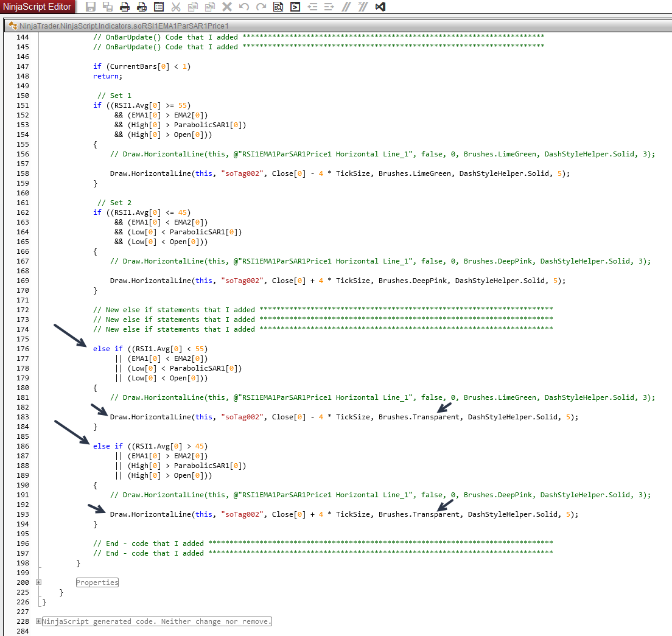672x636 pixels.
Task: Click the Compile icon
Action: pyautogui.click(x=295, y=7)
